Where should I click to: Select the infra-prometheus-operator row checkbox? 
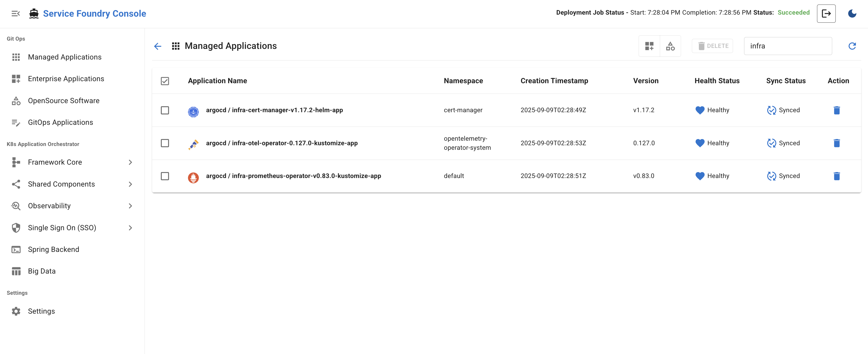[165, 176]
